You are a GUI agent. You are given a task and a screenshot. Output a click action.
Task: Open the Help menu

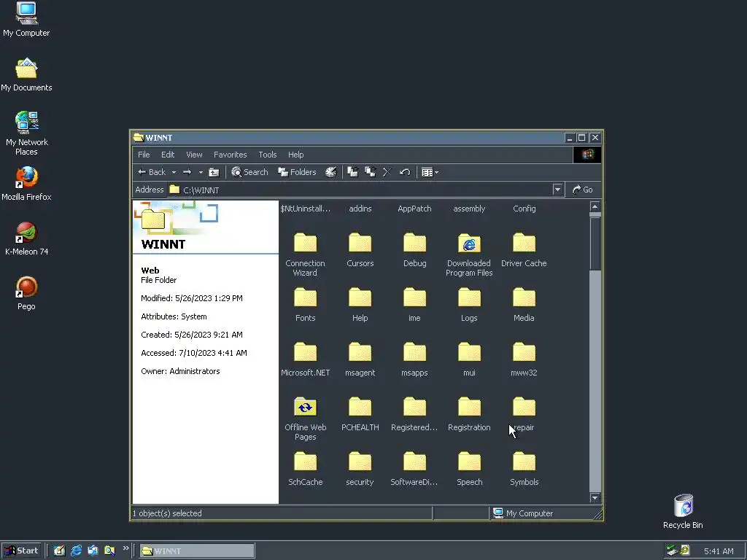[x=296, y=155]
